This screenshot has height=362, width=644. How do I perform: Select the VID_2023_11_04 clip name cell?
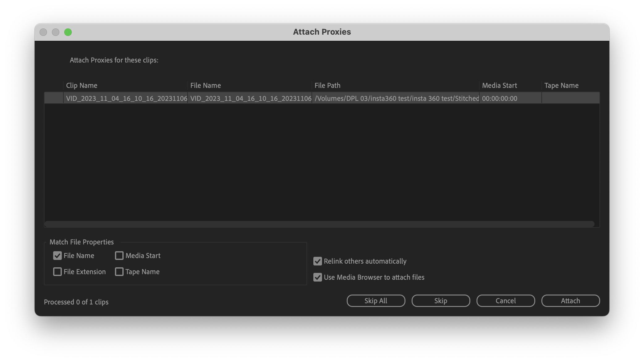click(125, 98)
